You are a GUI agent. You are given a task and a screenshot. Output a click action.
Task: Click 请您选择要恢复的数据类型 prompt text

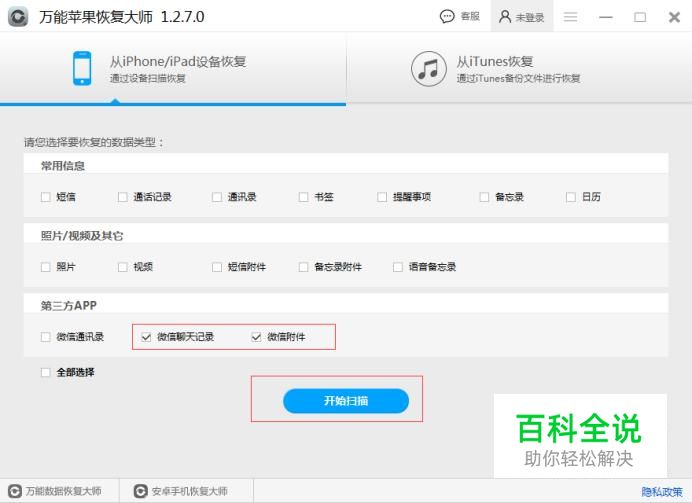tap(94, 142)
